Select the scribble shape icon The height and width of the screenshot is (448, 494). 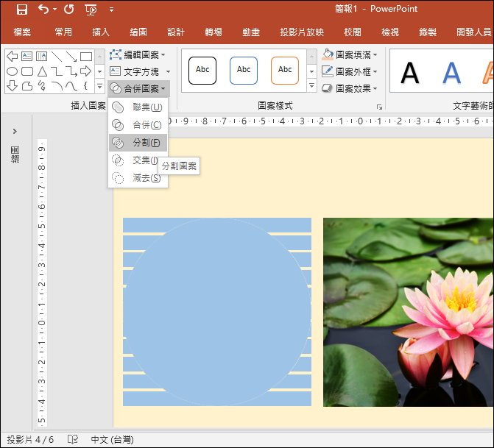pos(41,85)
